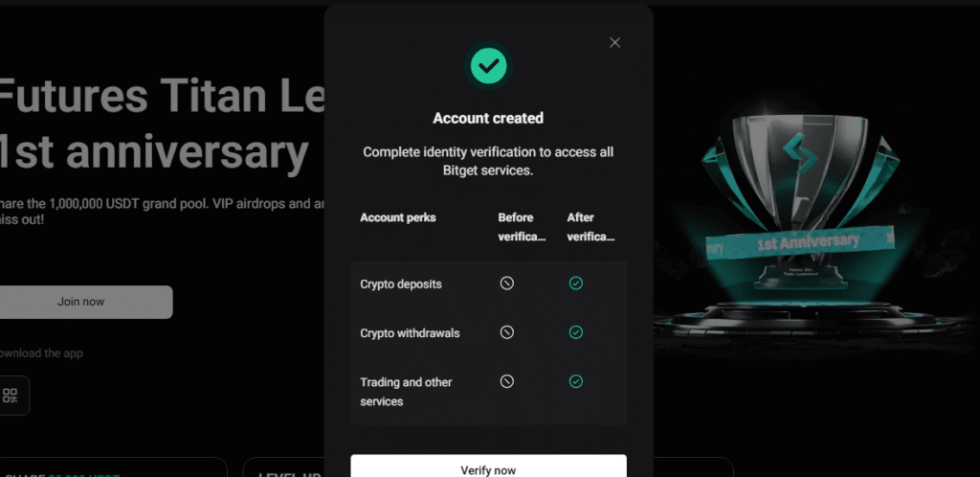This screenshot has height=477, width=980.
Task: Click Crypto deposits after-verification check icon
Action: tap(576, 284)
